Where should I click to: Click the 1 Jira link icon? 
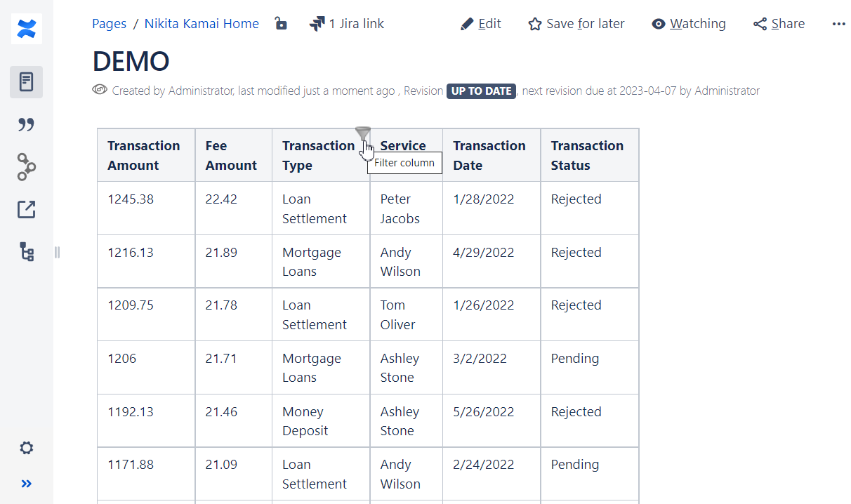317,23
